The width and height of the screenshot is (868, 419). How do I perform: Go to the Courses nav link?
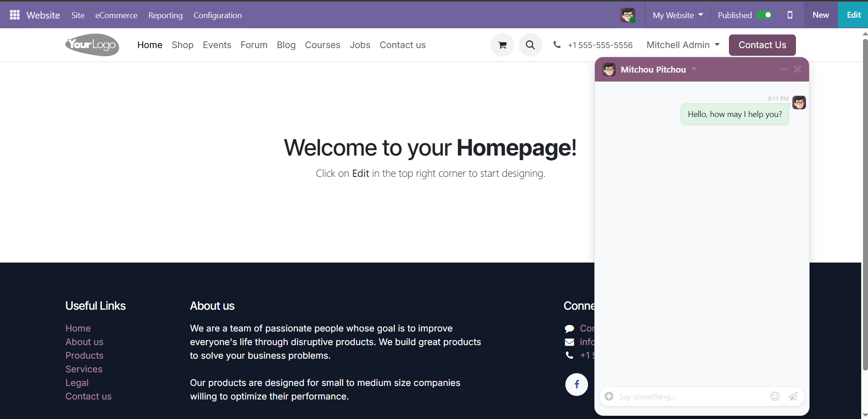(x=322, y=45)
